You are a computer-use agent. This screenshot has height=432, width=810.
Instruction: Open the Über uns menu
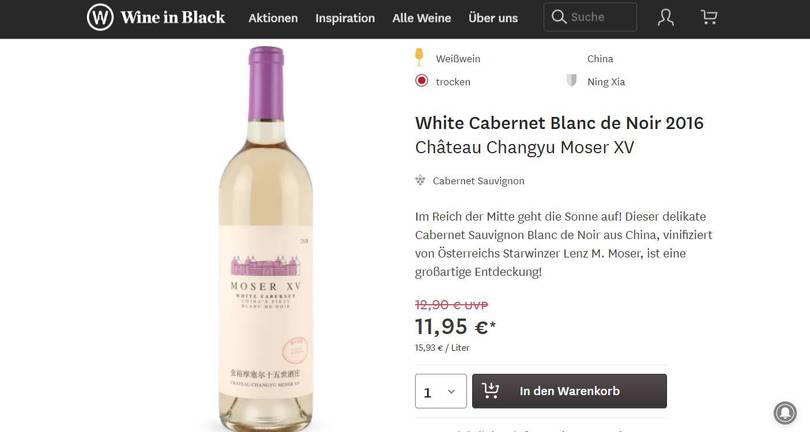(493, 18)
